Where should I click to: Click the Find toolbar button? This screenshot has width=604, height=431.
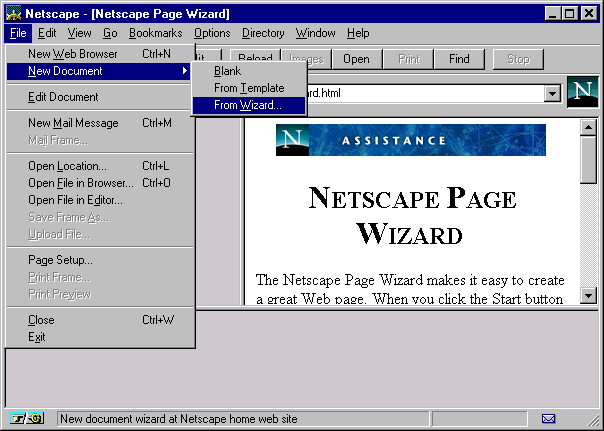459,59
